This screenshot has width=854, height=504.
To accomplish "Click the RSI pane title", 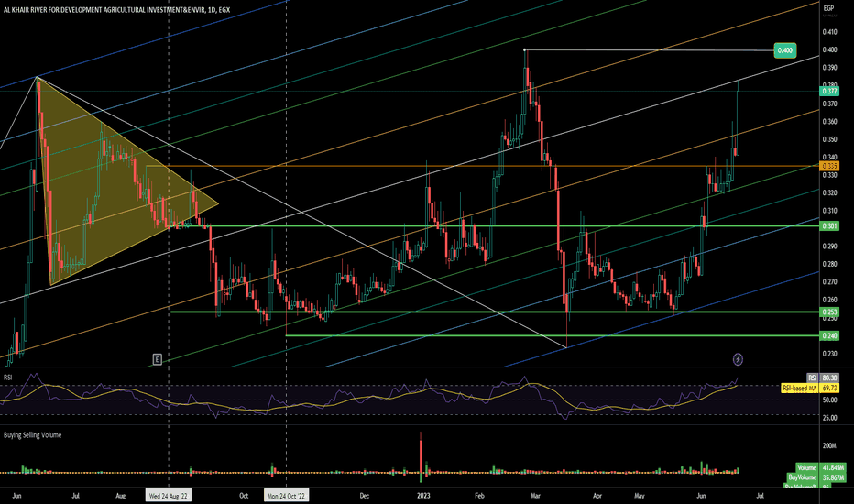I will [7, 377].
